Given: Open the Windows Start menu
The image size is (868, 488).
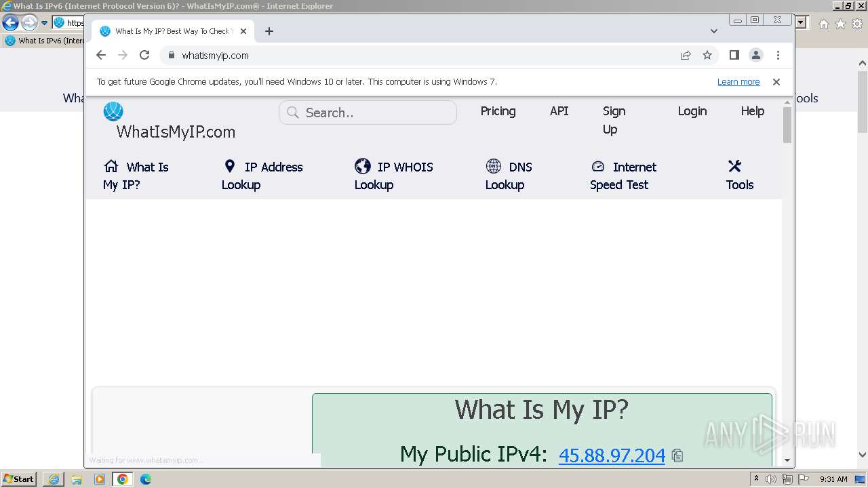Looking at the screenshot, I should tap(18, 479).
